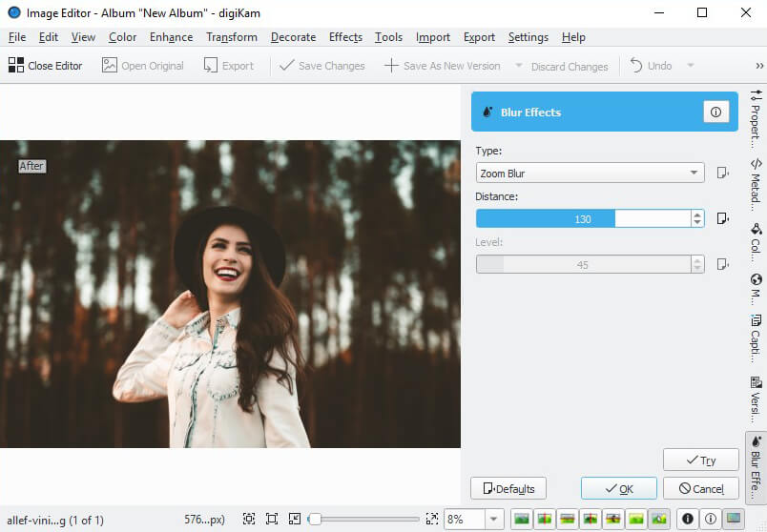Increase Distance with the spinbox up arrow
Viewport: 767px width, 532px height.
coord(697,214)
